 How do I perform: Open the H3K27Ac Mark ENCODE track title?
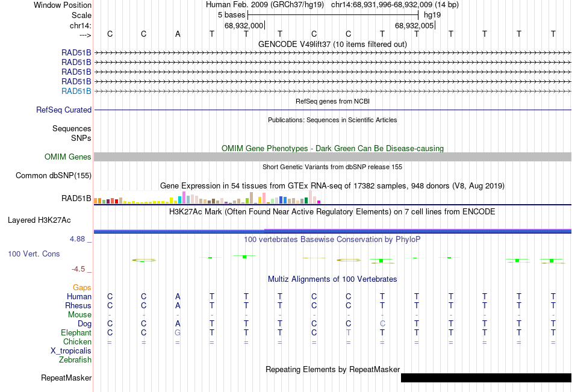(332, 212)
